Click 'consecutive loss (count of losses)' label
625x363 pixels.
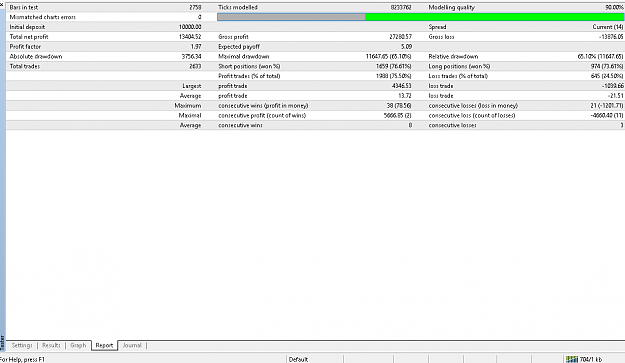[x=472, y=116]
